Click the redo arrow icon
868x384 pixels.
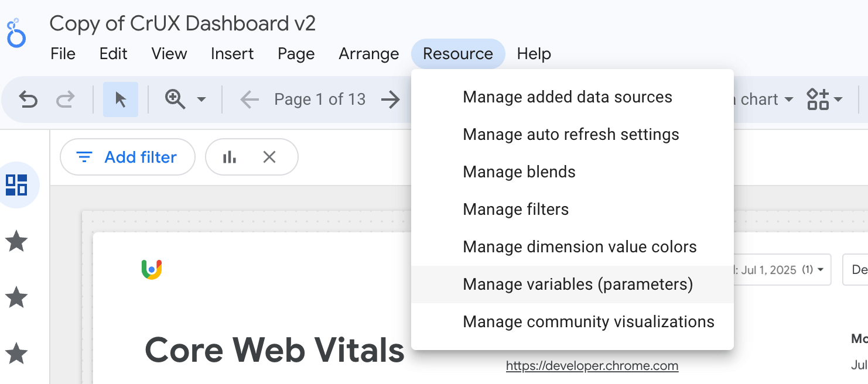(65, 99)
